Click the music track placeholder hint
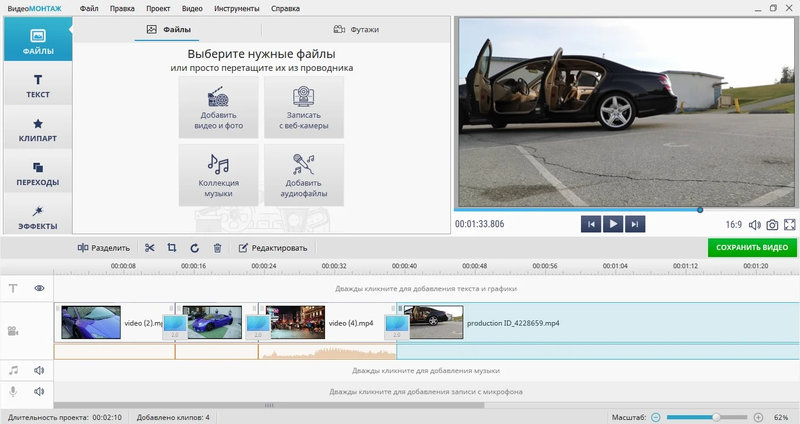The height and width of the screenshot is (424, 800). point(426,371)
